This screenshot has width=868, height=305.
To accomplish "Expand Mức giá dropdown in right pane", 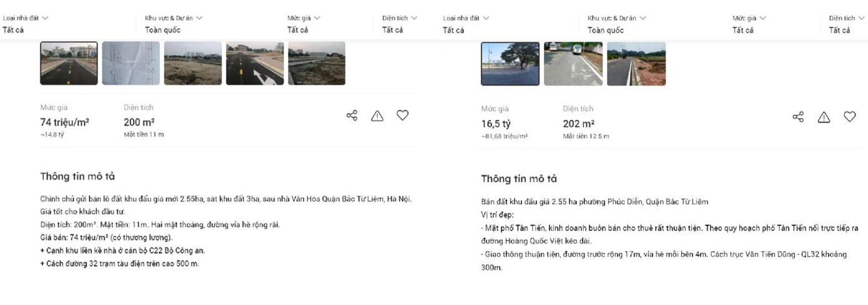I will tap(749, 23).
